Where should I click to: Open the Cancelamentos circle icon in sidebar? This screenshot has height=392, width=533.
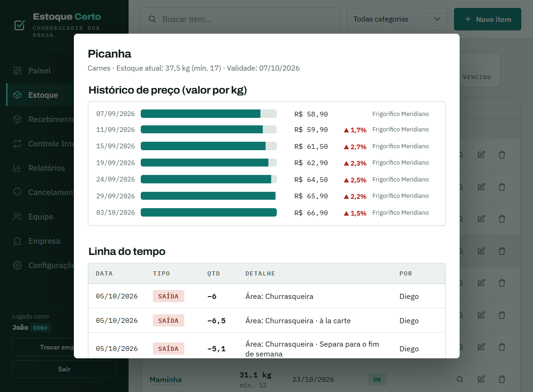(x=17, y=192)
